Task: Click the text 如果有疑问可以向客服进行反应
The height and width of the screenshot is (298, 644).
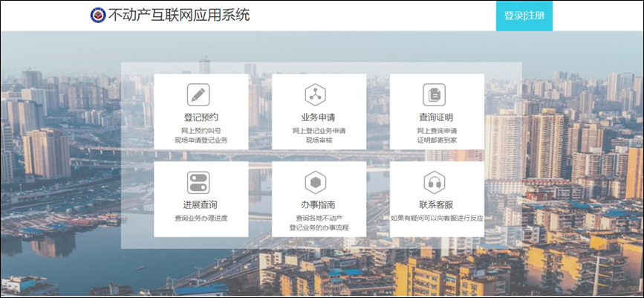Action: 437,218
